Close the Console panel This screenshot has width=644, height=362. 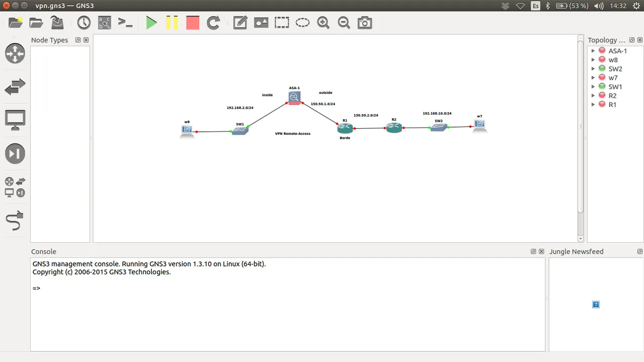click(x=541, y=251)
